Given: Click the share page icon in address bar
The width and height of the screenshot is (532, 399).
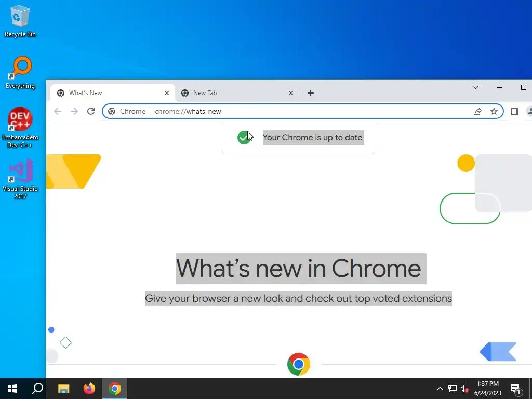Looking at the screenshot, I should pyautogui.click(x=477, y=111).
